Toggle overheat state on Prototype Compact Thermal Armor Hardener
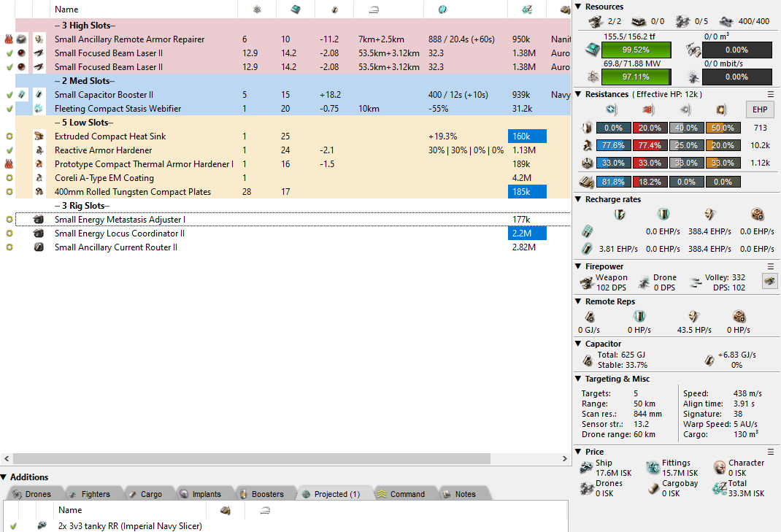The height and width of the screenshot is (532, 781). click(9, 164)
